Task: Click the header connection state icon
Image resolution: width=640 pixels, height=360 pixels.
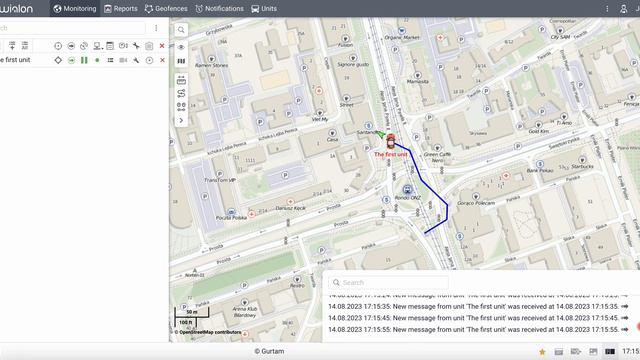Action: click(84, 46)
